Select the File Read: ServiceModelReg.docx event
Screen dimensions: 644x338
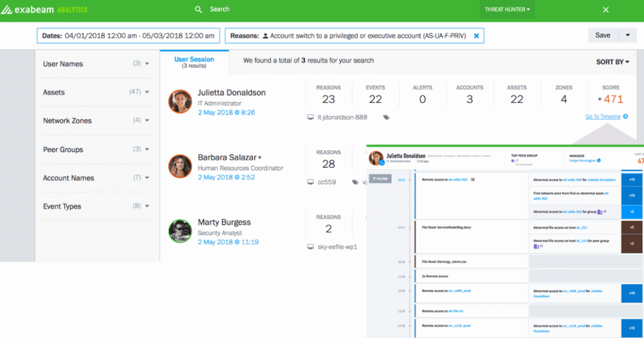click(471, 237)
